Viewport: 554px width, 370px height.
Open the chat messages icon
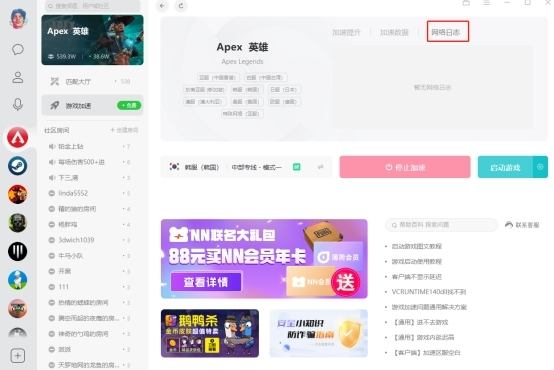pyautogui.click(x=18, y=49)
